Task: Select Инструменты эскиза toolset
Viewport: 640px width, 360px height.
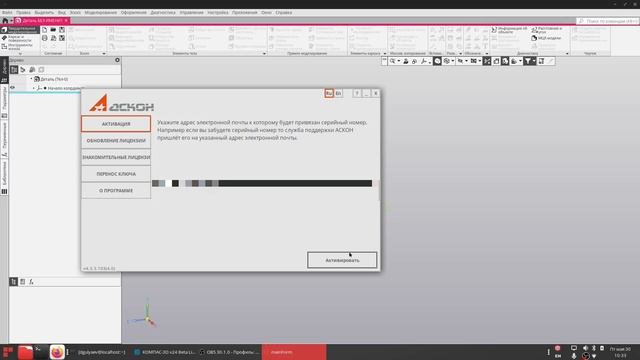Action: [20, 47]
